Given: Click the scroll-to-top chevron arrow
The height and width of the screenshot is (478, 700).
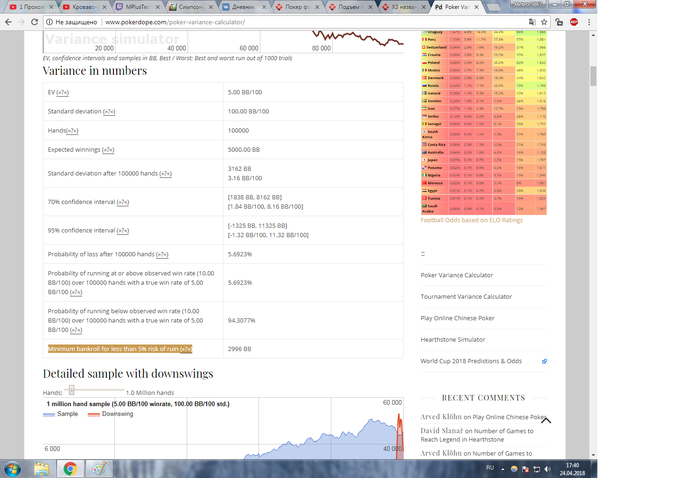Looking at the screenshot, I should coord(546,420).
